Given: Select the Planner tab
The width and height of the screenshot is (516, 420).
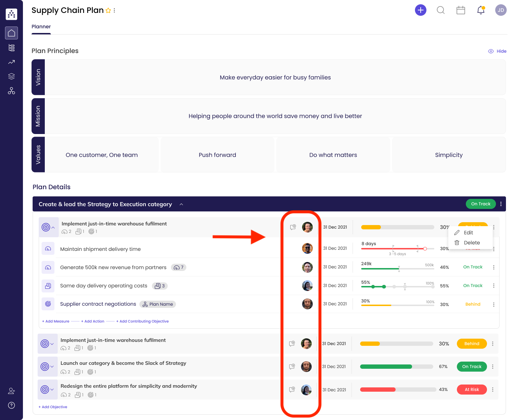Looking at the screenshot, I should tap(41, 27).
